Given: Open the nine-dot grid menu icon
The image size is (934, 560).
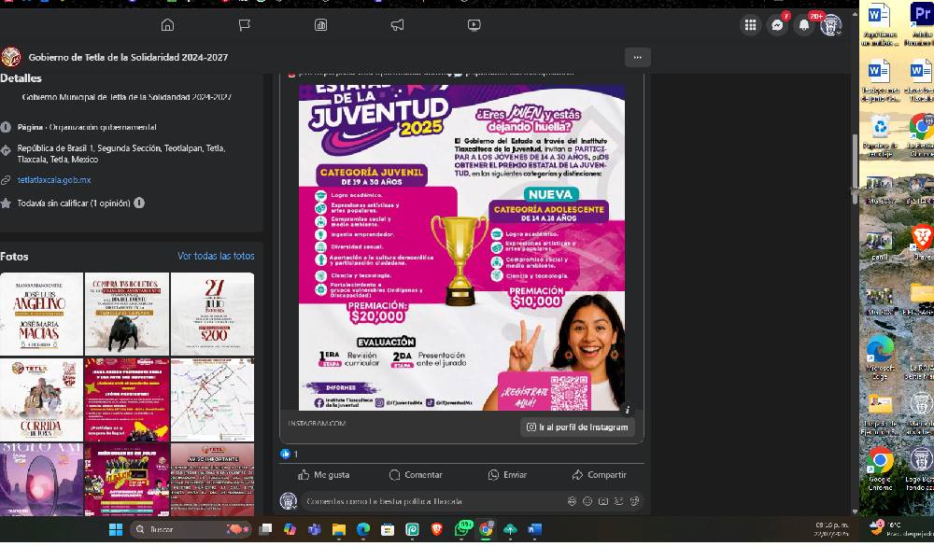Looking at the screenshot, I should (x=751, y=26).
